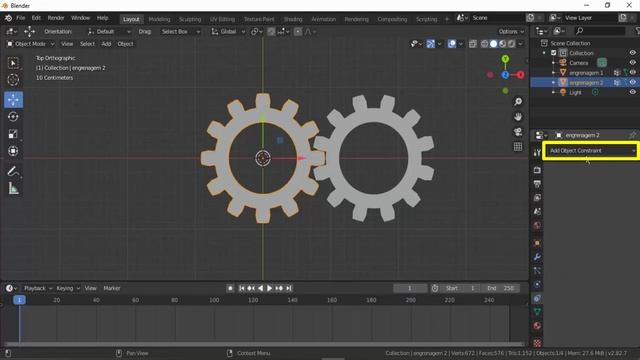Toggle the Collection exclude checkbox
The width and height of the screenshot is (640, 360).
pyautogui.click(x=554, y=53)
